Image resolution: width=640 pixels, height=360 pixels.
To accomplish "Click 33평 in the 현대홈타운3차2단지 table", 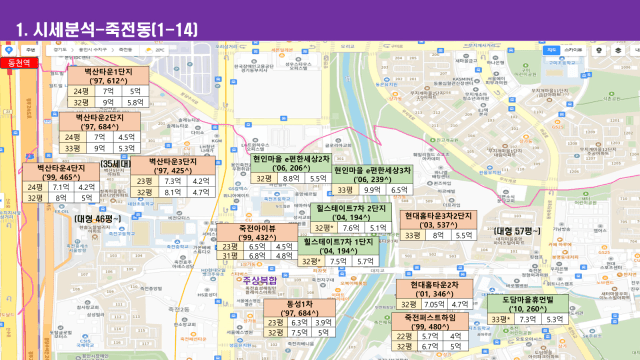I will coord(413,235).
